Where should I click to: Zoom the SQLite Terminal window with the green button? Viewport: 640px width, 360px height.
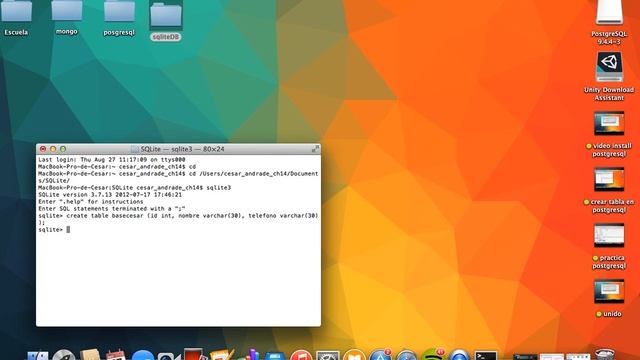pyautogui.click(x=63, y=149)
